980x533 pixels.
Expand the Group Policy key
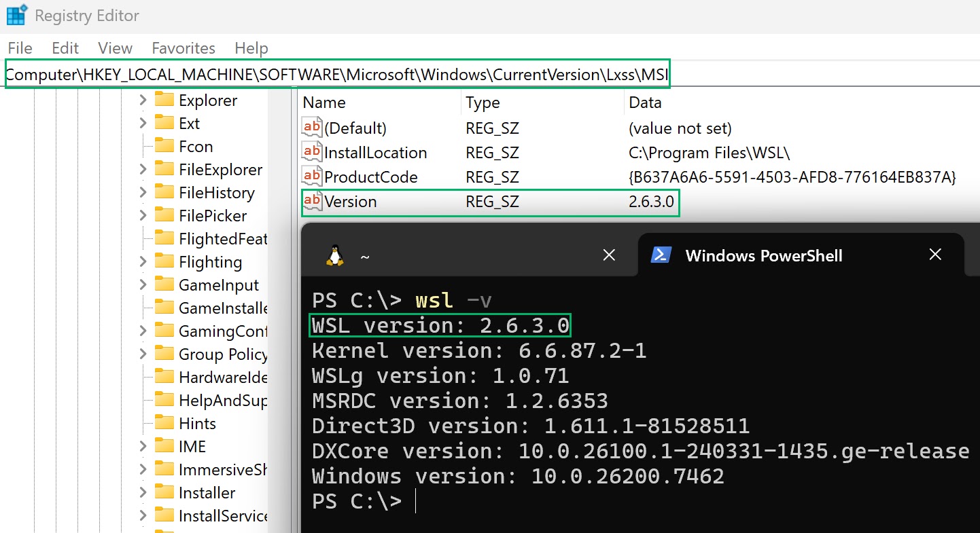[143, 354]
